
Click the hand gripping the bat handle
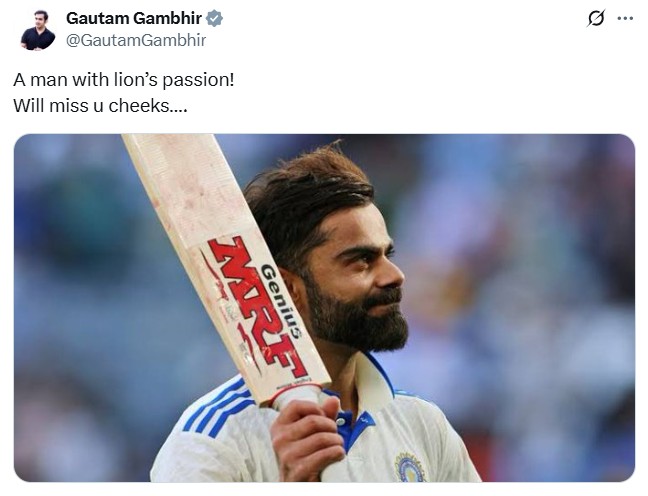pos(307,438)
